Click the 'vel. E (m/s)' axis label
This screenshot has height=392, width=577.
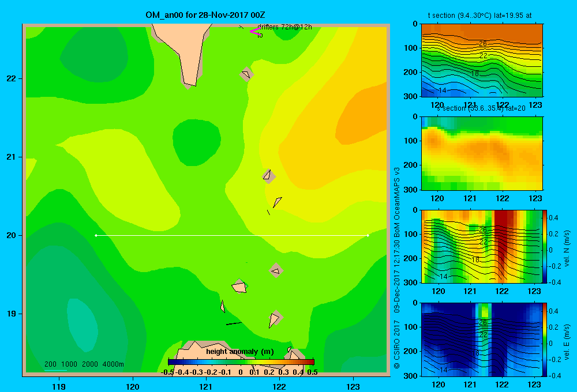(x=567, y=342)
